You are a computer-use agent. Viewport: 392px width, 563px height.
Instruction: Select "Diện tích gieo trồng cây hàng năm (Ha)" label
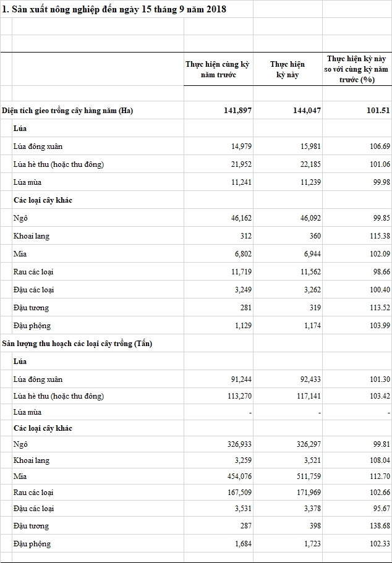tap(68, 111)
